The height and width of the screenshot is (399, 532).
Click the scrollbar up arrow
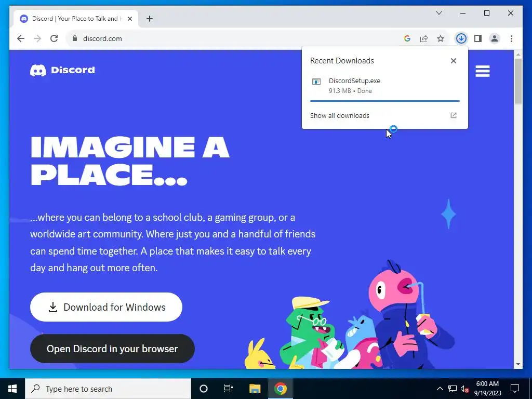coord(518,54)
